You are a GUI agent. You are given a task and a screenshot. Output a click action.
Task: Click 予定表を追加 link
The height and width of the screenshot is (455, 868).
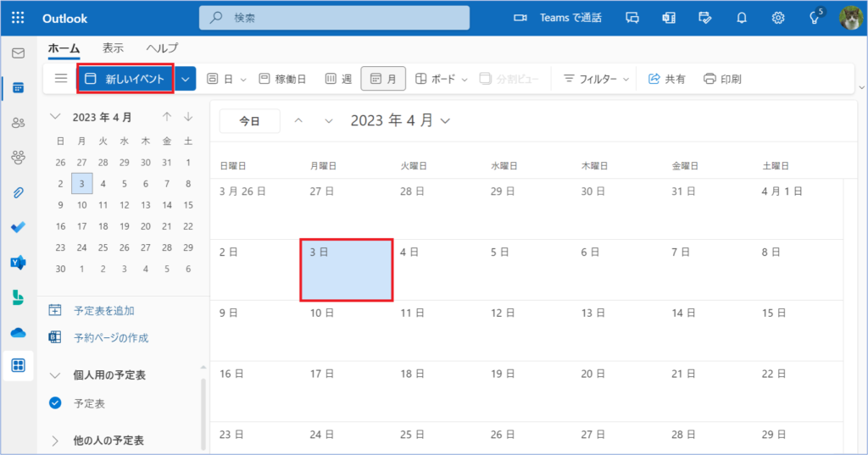click(x=103, y=310)
